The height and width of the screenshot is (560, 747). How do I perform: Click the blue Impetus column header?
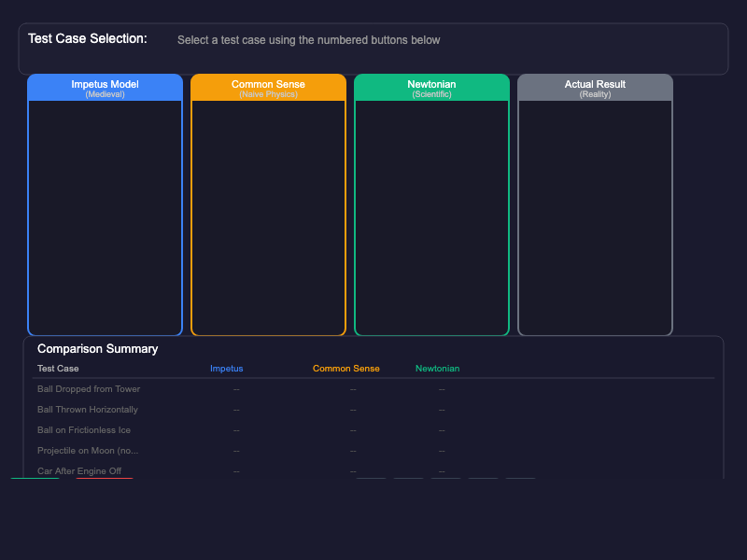[x=226, y=369]
